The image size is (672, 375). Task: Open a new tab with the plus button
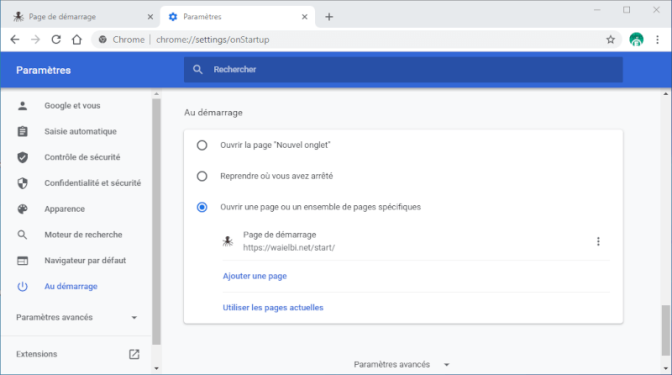329,17
